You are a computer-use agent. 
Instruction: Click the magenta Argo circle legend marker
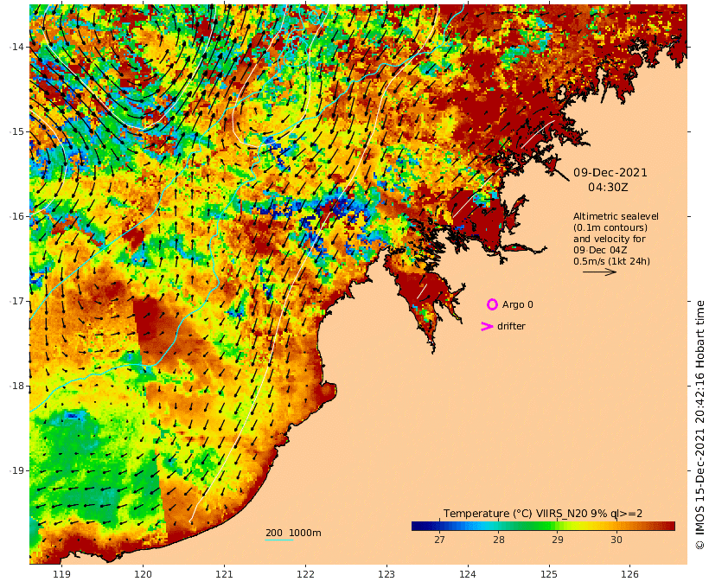click(x=492, y=304)
